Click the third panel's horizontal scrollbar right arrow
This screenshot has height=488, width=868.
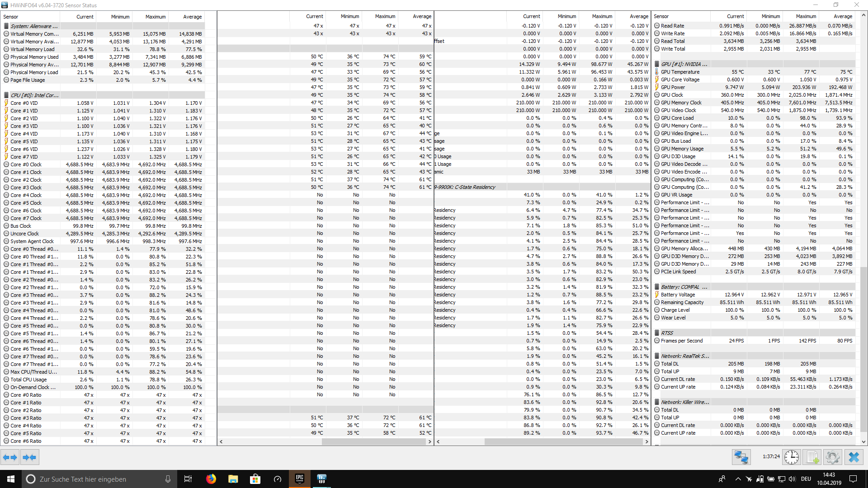[x=646, y=441]
